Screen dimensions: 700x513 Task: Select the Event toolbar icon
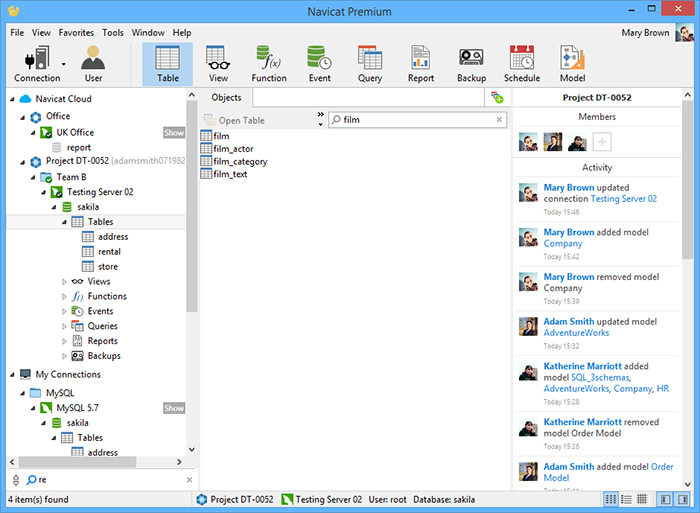pyautogui.click(x=319, y=64)
